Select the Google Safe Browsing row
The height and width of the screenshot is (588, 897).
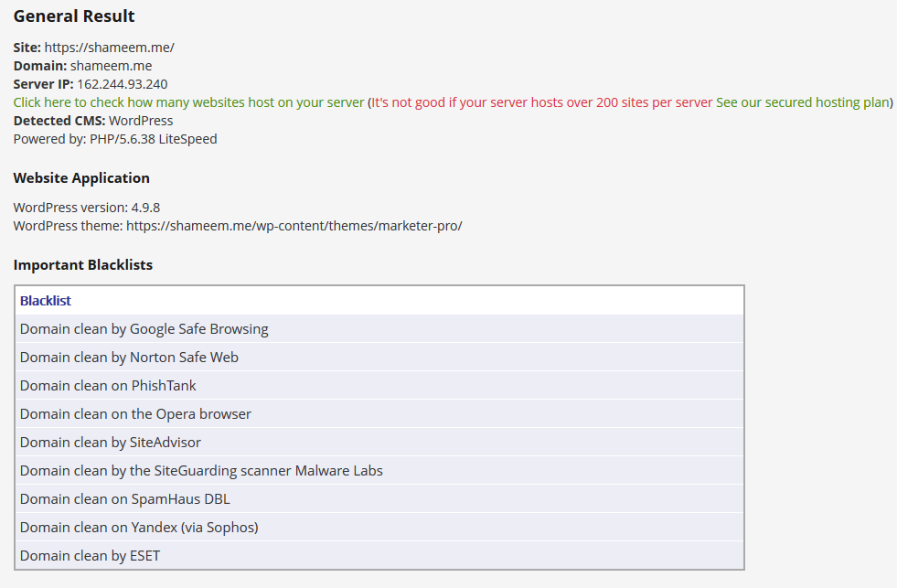[144, 329]
